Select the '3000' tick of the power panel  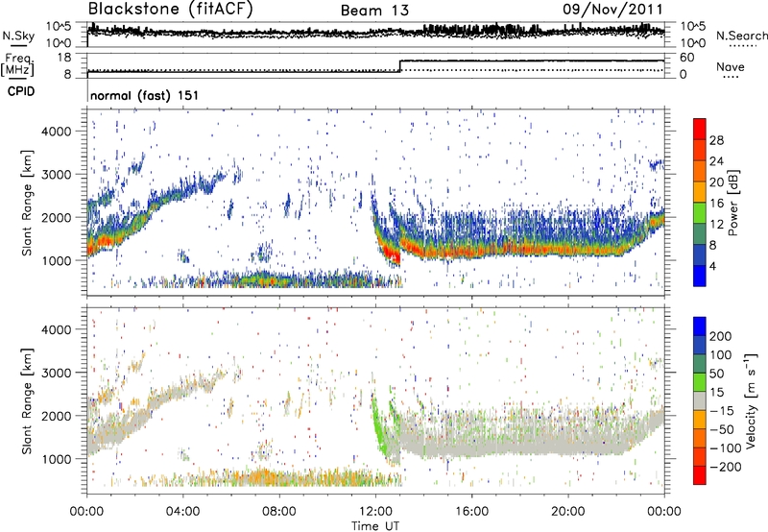(57, 175)
